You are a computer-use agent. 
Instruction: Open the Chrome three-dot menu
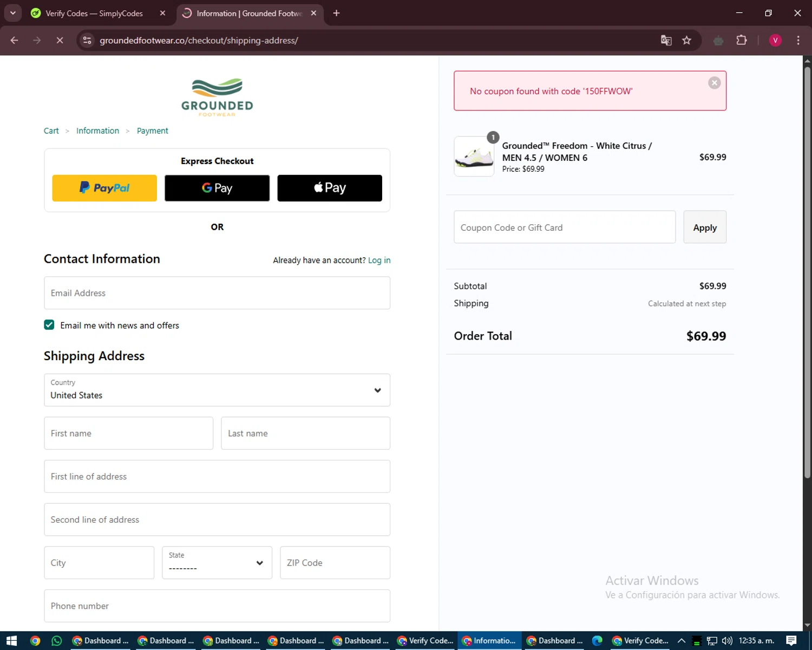click(x=798, y=40)
